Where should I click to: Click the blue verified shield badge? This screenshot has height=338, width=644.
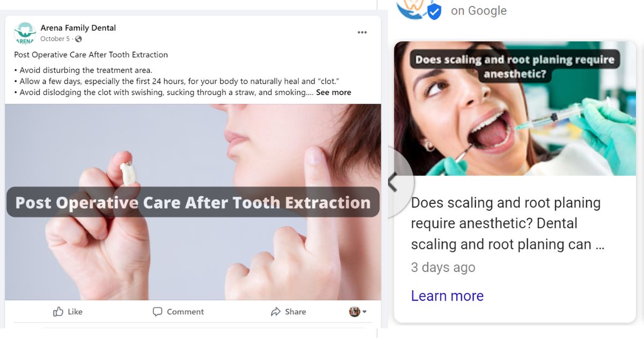pos(434,11)
